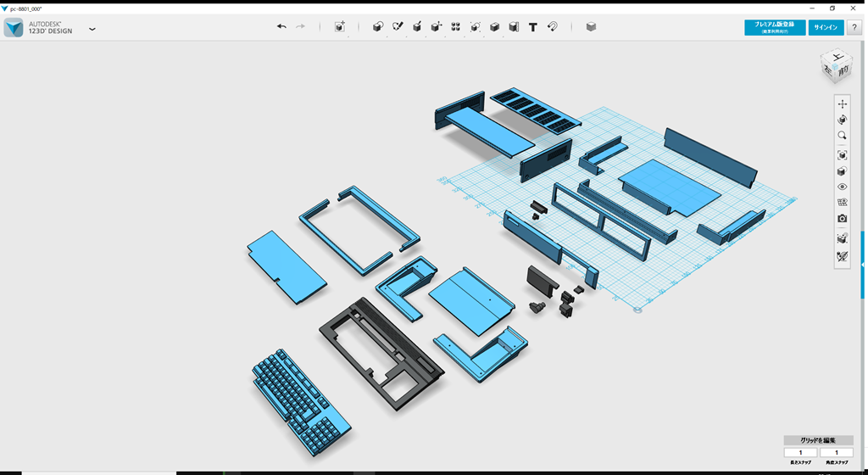This screenshot has height=475, width=868.
Task: Click the linear snap value field
Action: tap(800, 453)
